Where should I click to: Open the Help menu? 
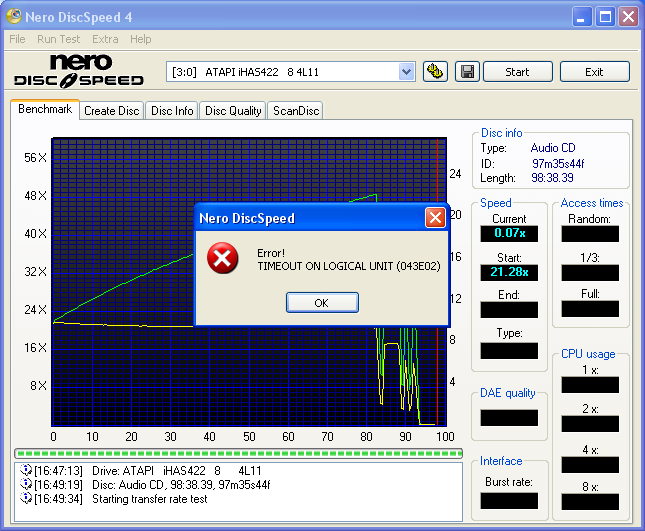pos(141,39)
